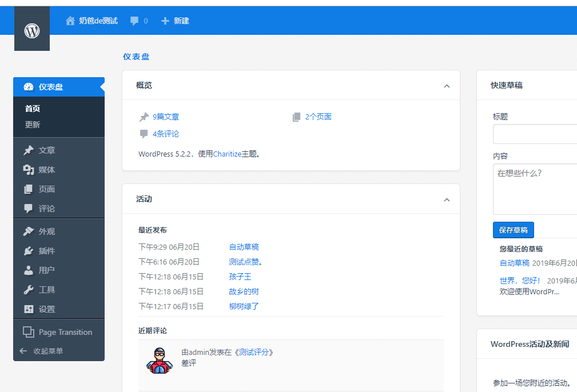The height and width of the screenshot is (392, 577).
Task: Click the 工具 wrench icon
Action: [x=27, y=289]
